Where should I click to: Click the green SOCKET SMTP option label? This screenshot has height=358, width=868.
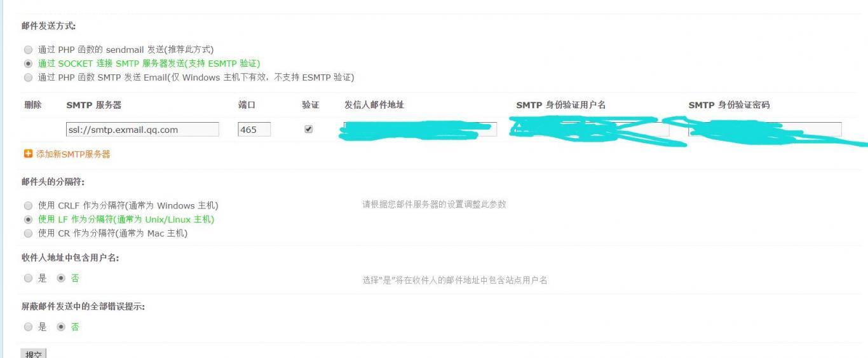(149, 64)
